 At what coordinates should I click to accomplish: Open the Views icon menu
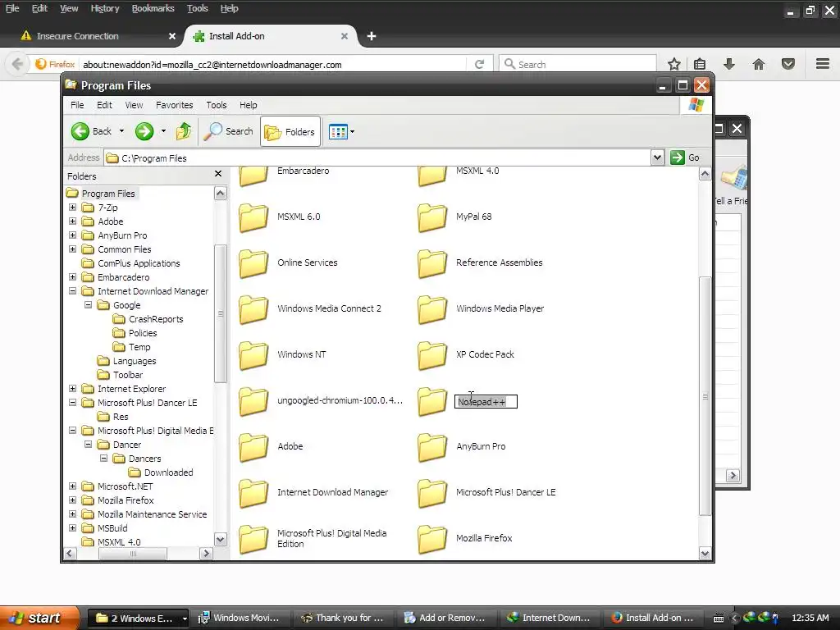(x=341, y=131)
